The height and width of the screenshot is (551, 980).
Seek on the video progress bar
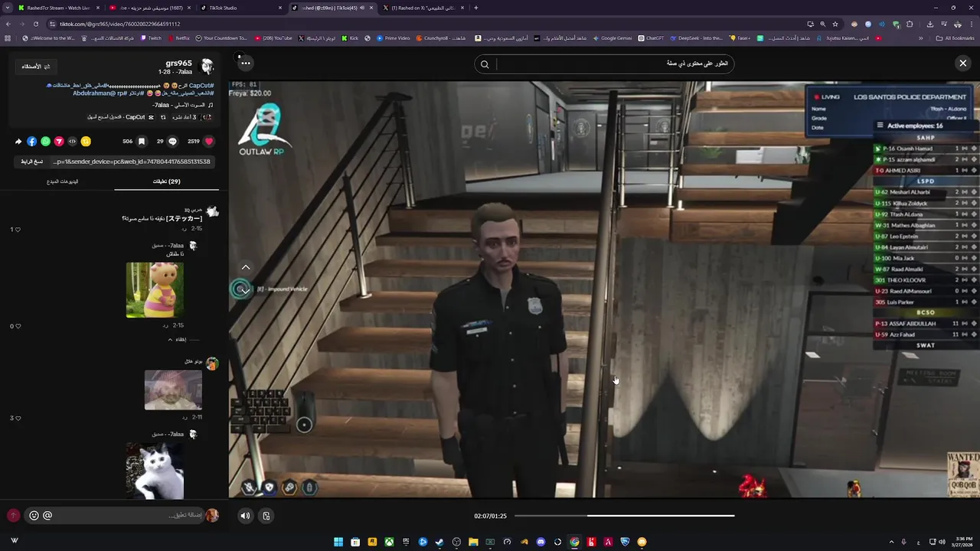pyautogui.click(x=624, y=516)
